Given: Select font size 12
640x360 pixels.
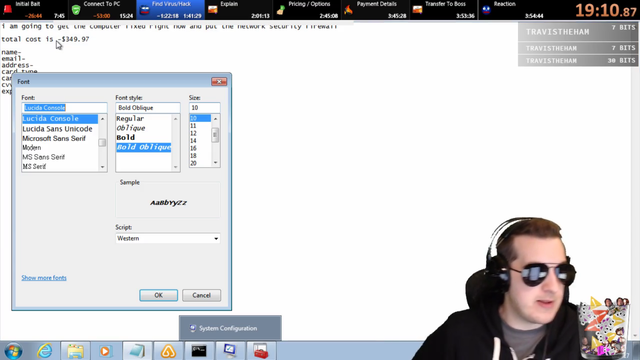Looking at the screenshot, I should click(x=200, y=133).
